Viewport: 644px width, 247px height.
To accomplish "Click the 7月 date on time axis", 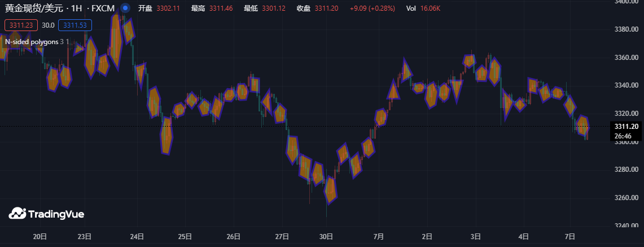I will click(379, 237).
